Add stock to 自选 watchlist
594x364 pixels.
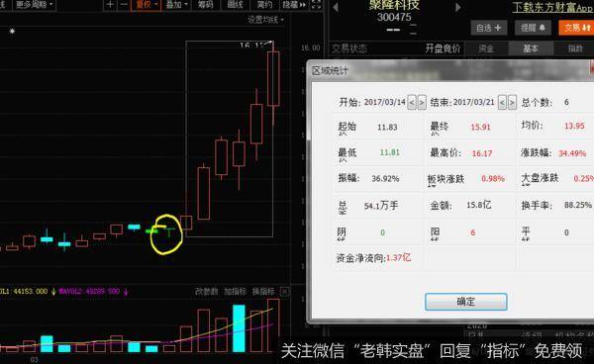[489, 28]
